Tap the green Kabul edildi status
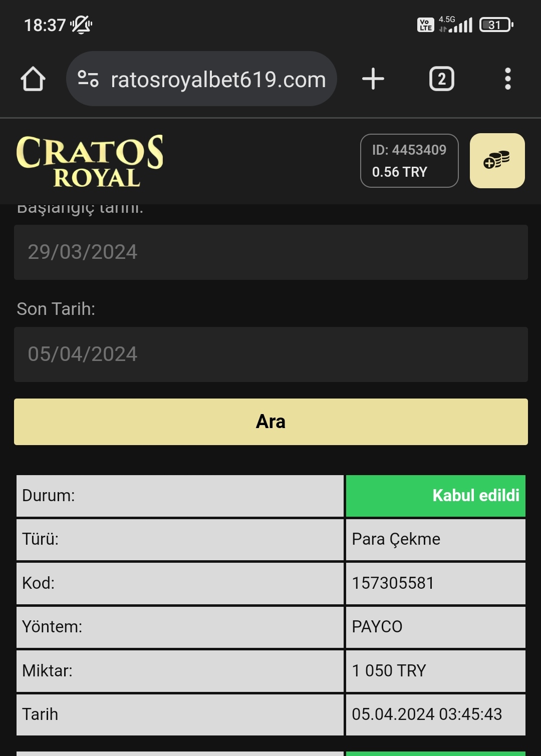541x756 pixels. 435,496
